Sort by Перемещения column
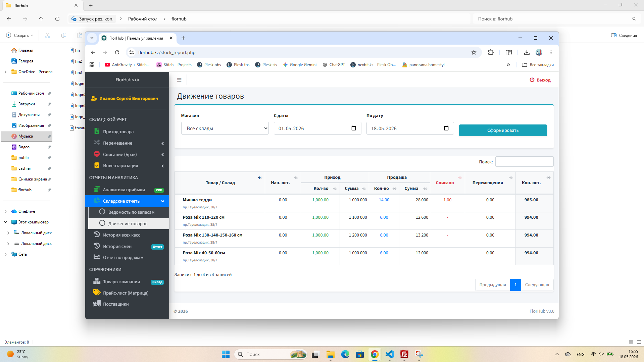The height and width of the screenshot is (362, 644). [511, 177]
